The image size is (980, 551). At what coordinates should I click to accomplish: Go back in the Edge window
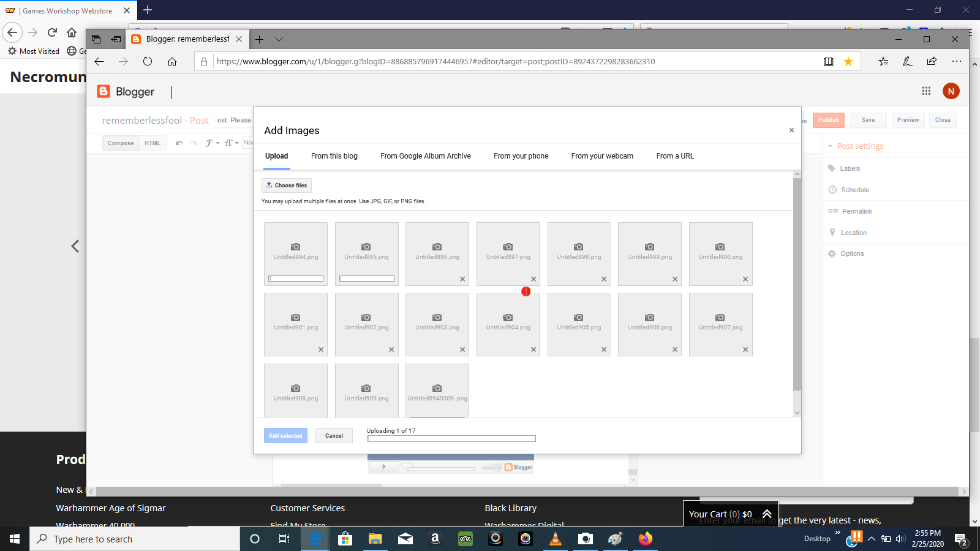tap(99, 61)
